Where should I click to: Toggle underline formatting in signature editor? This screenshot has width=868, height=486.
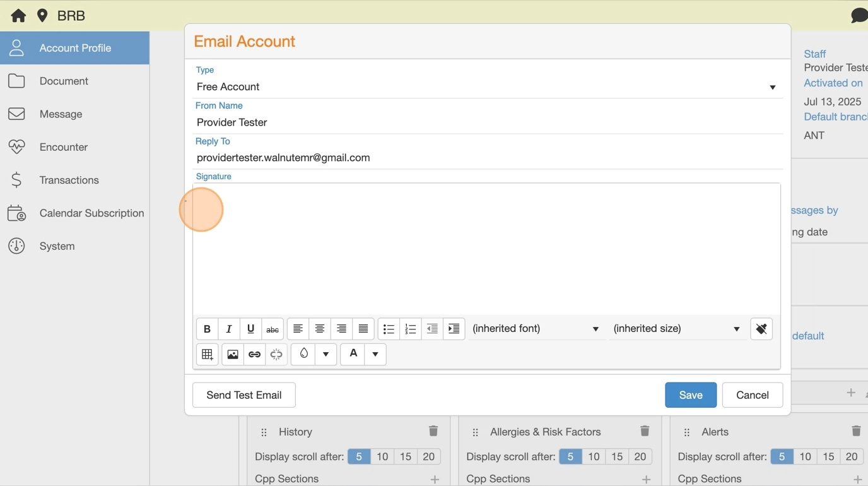pyautogui.click(x=250, y=329)
